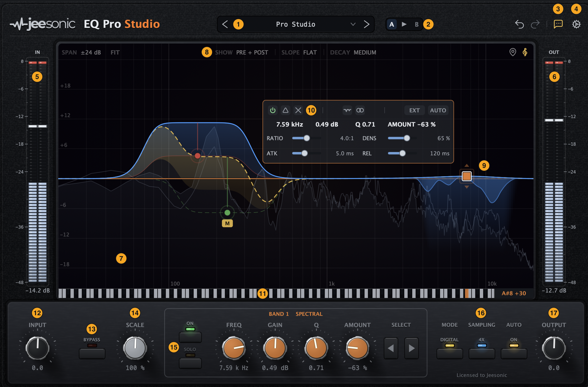
Task: Open the help/comments speech bubble icon
Action: click(558, 24)
